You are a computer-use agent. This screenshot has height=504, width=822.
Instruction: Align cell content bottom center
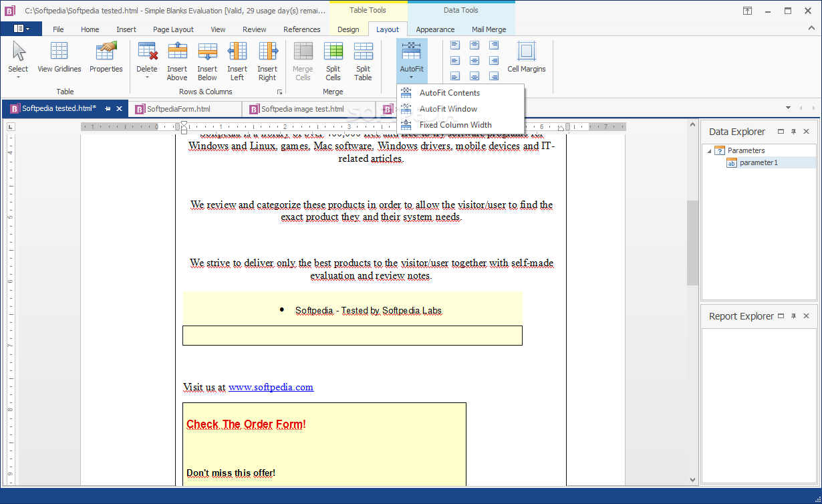click(x=474, y=76)
